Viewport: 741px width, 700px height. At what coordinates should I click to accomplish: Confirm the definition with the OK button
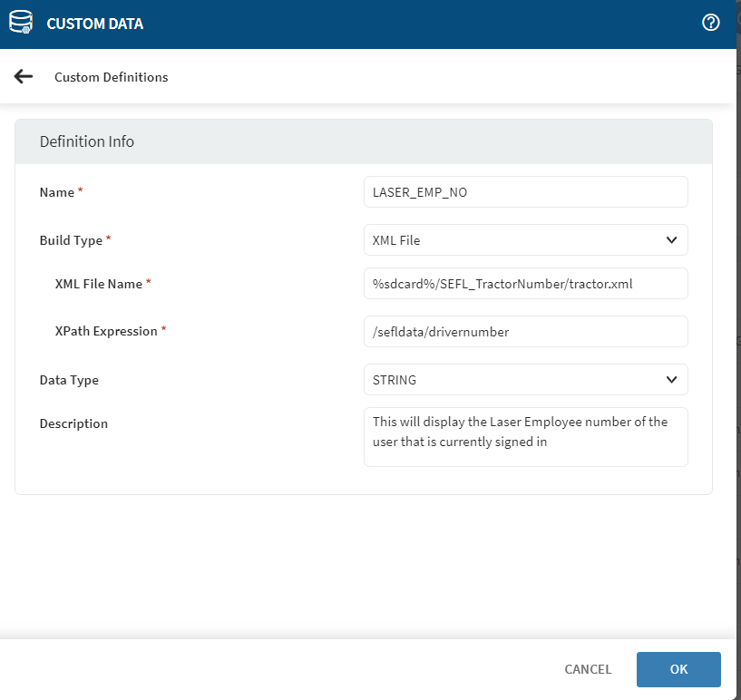tap(678, 669)
